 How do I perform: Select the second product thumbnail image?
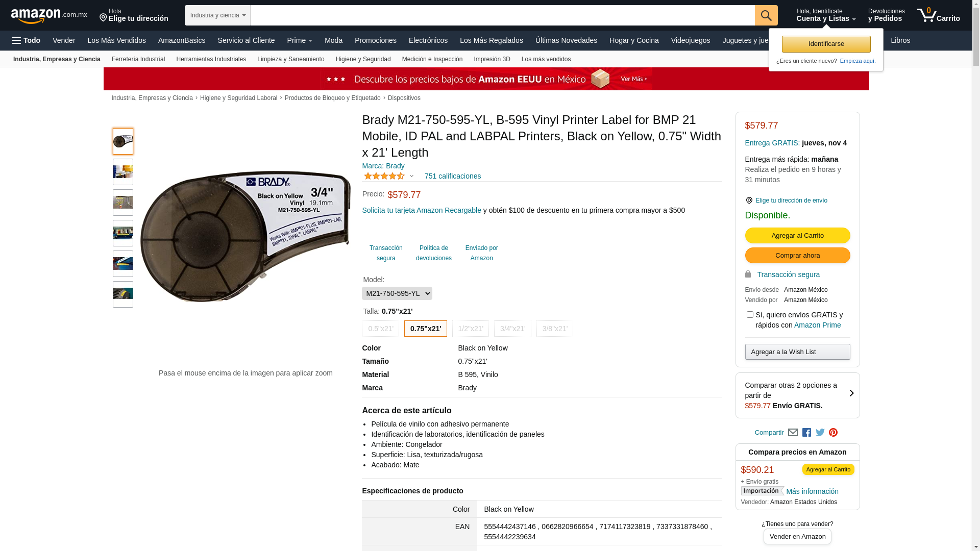click(123, 172)
